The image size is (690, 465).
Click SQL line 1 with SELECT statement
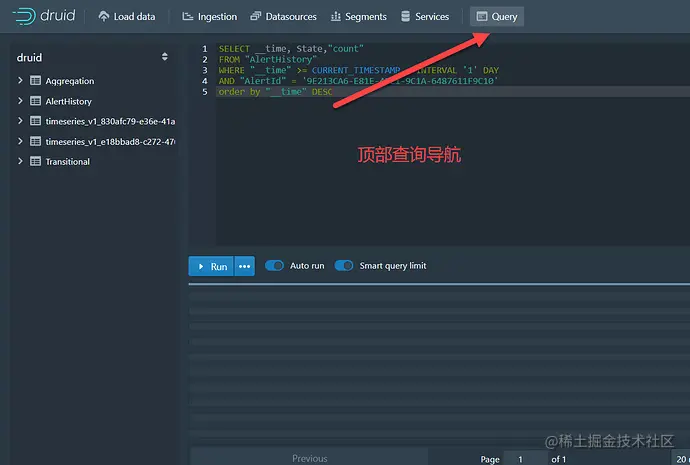point(291,48)
